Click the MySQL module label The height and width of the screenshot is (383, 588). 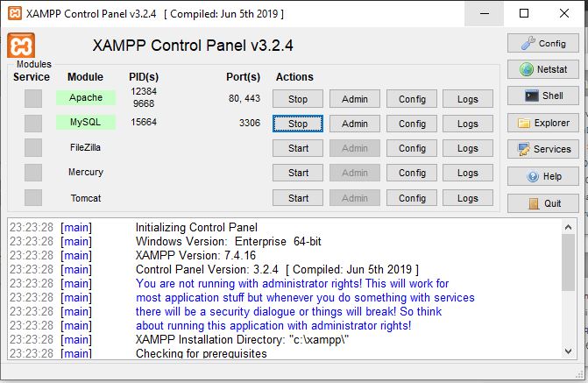coord(86,123)
